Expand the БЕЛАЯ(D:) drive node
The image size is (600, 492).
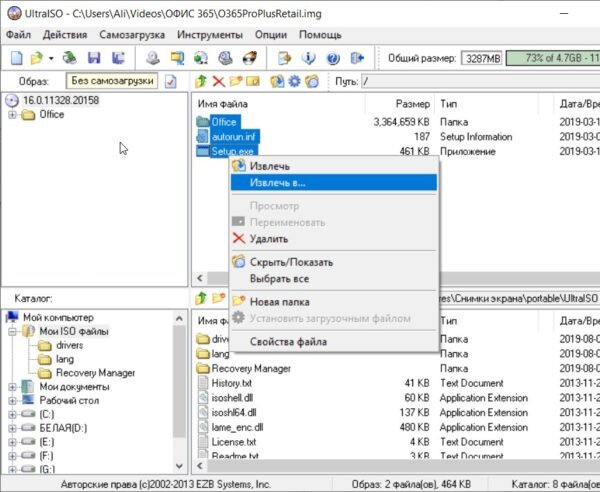[12, 428]
